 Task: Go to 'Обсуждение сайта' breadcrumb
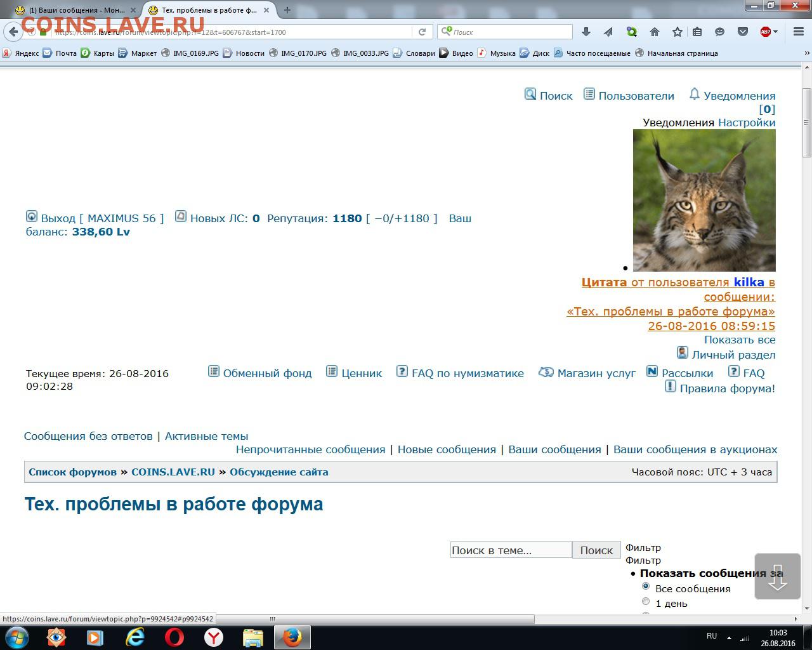tap(279, 472)
